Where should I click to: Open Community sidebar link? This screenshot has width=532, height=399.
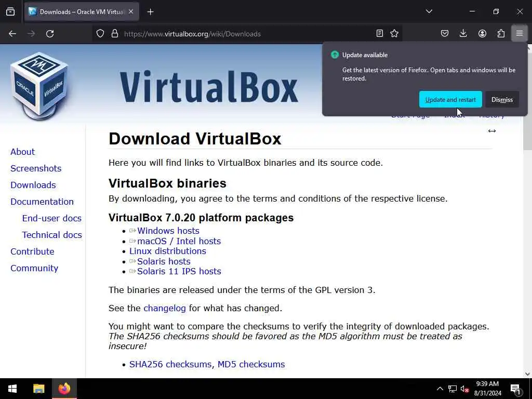(x=34, y=268)
